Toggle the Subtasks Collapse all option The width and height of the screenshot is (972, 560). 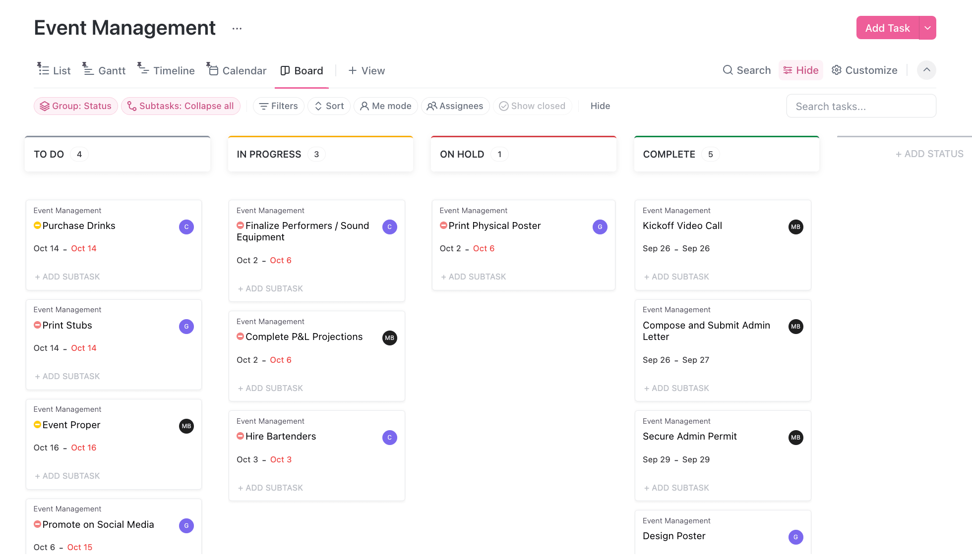(x=181, y=106)
